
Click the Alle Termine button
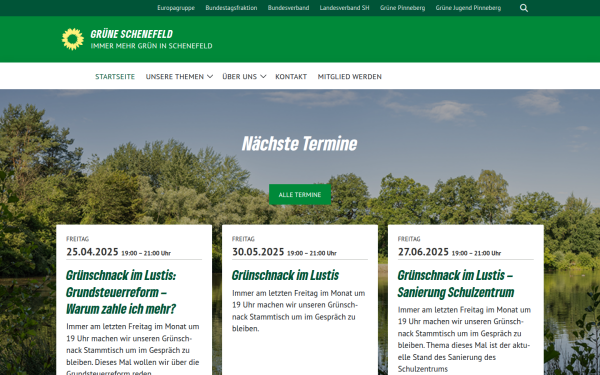[x=300, y=194]
